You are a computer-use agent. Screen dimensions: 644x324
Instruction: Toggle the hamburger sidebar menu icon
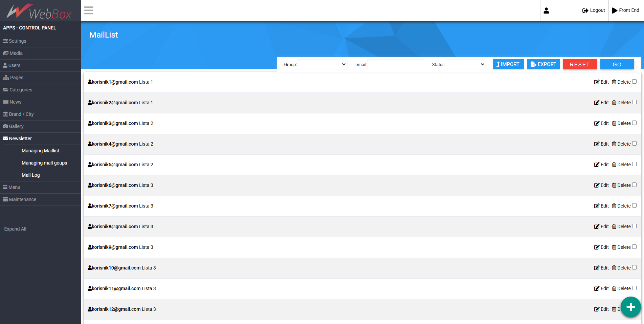pos(89,10)
